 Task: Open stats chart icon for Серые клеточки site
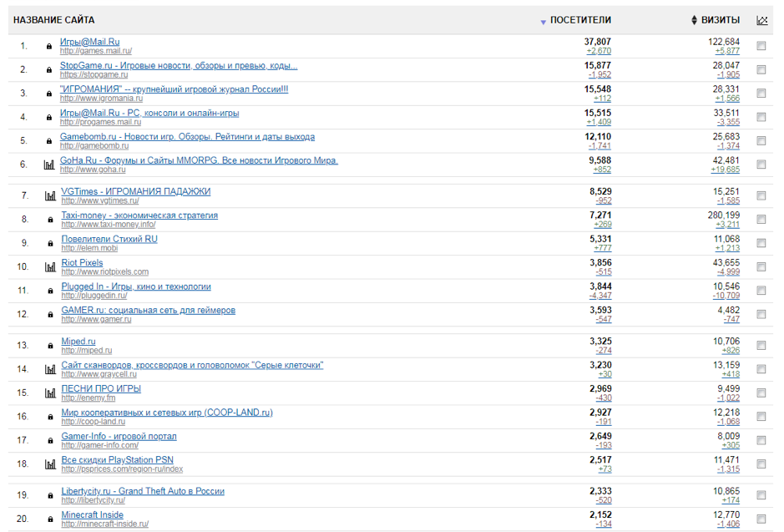tap(50, 369)
